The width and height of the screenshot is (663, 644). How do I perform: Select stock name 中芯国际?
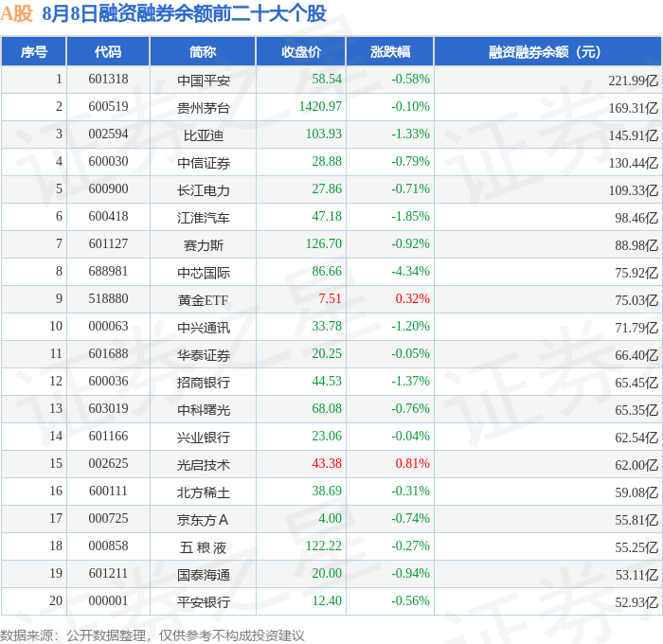[x=204, y=273]
